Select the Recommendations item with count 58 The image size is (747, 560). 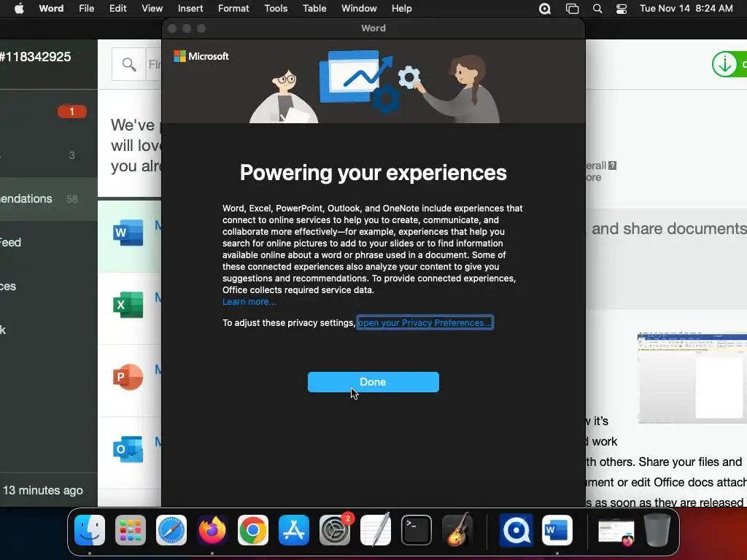click(49, 198)
